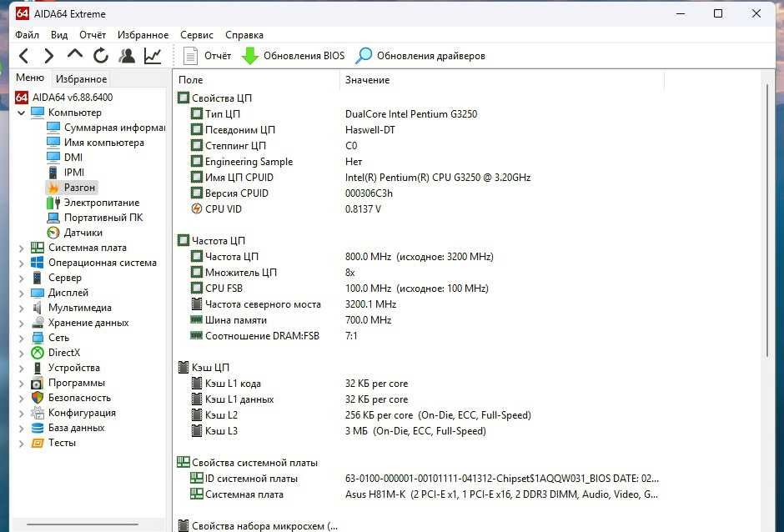Image resolution: width=784 pixels, height=532 pixels.
Task: Open Обновления BIOS from the toolbar
Action: [x=293, y=56]
